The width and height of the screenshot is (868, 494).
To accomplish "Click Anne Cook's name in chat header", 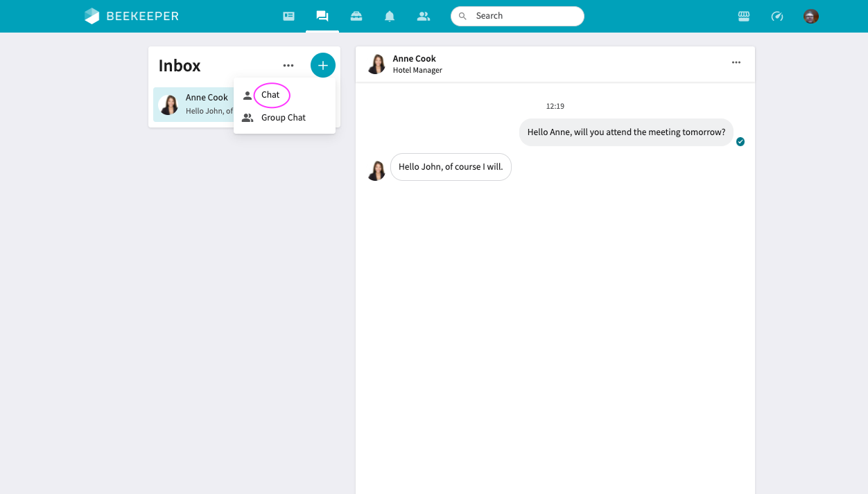I will click(414, 58).
